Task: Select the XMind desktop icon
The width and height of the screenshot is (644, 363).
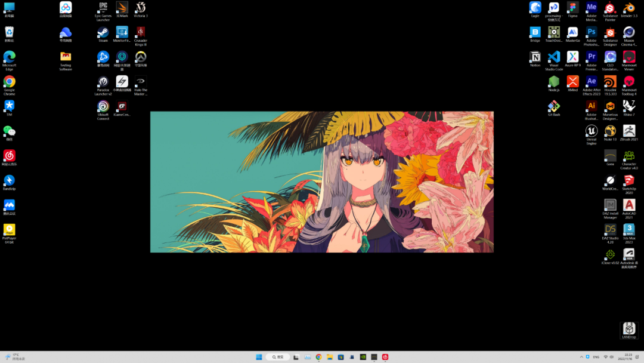Action: [572, 84]
